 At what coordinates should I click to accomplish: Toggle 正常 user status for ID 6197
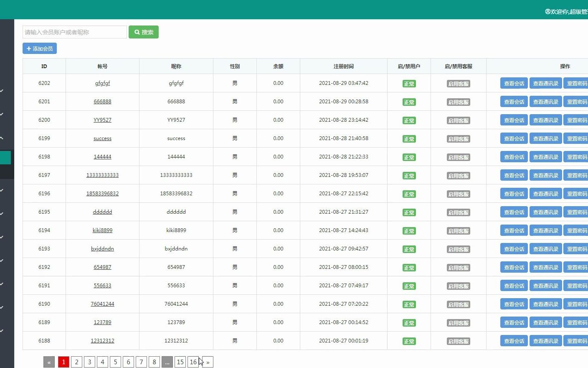coord(409,176)
